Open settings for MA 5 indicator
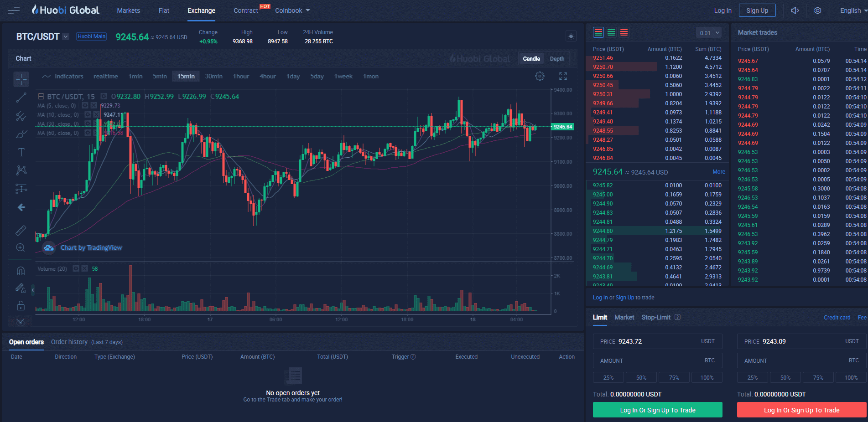Image resolution: width=868 pixels, height=422 pixels. (x=85, y=106)
